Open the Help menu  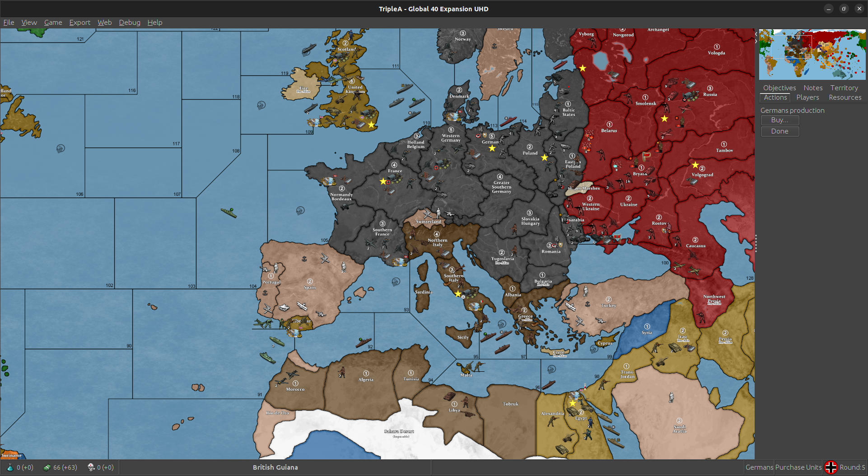(x=154, y=23)
